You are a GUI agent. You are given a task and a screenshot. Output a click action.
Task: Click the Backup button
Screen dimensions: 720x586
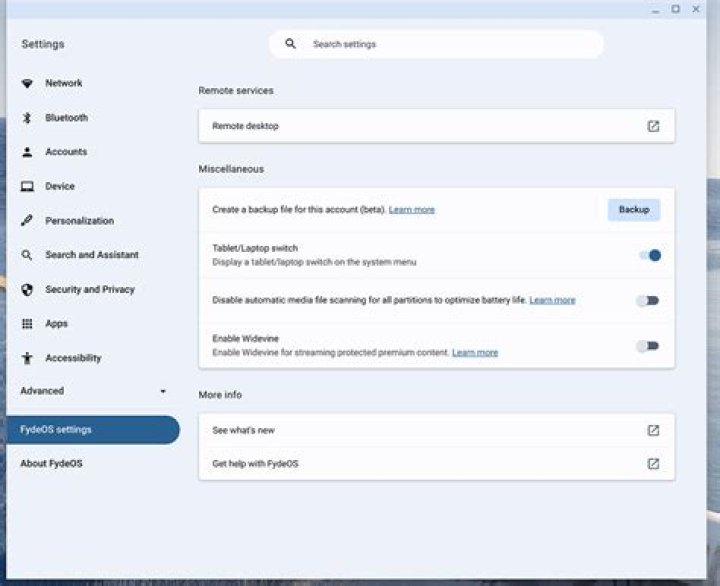(x=634, y=209)
